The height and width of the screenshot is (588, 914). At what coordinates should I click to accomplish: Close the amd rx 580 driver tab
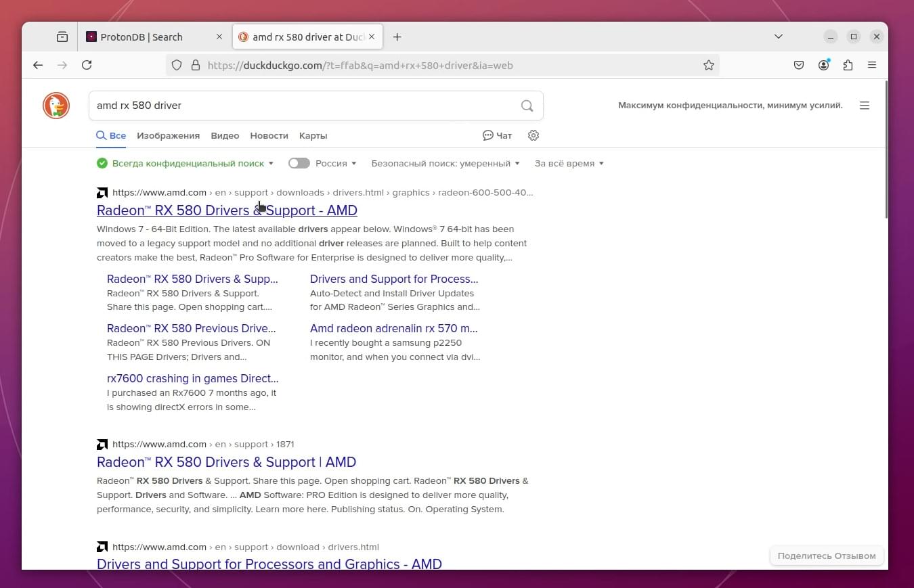371,37
